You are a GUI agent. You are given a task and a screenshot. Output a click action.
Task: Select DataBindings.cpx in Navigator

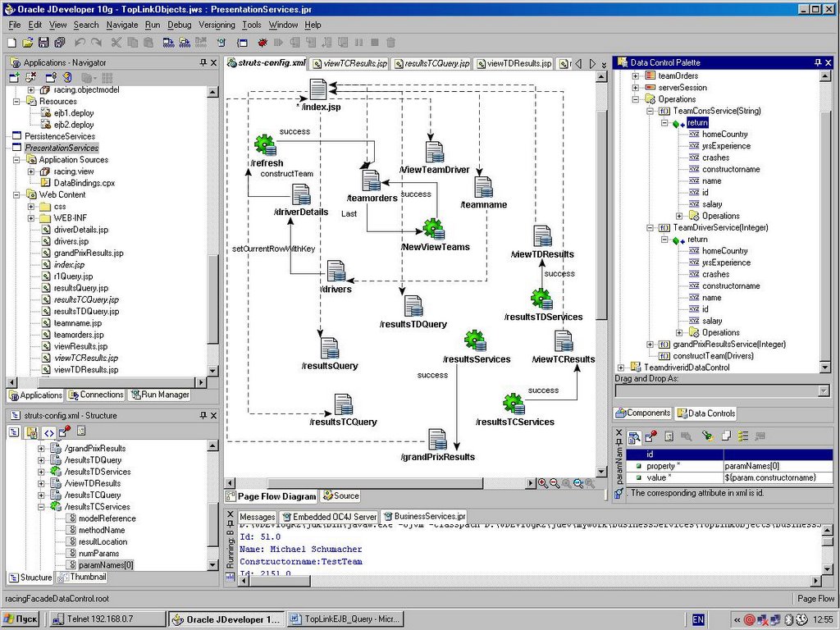(x=84, y=183)
